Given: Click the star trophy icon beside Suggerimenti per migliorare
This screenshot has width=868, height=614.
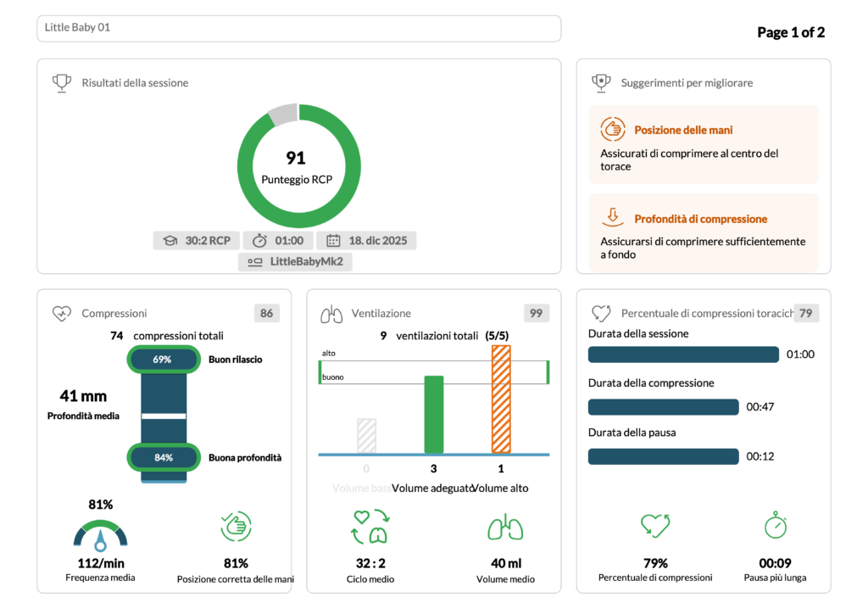Looking at the screenshot, I should point(601,83).
